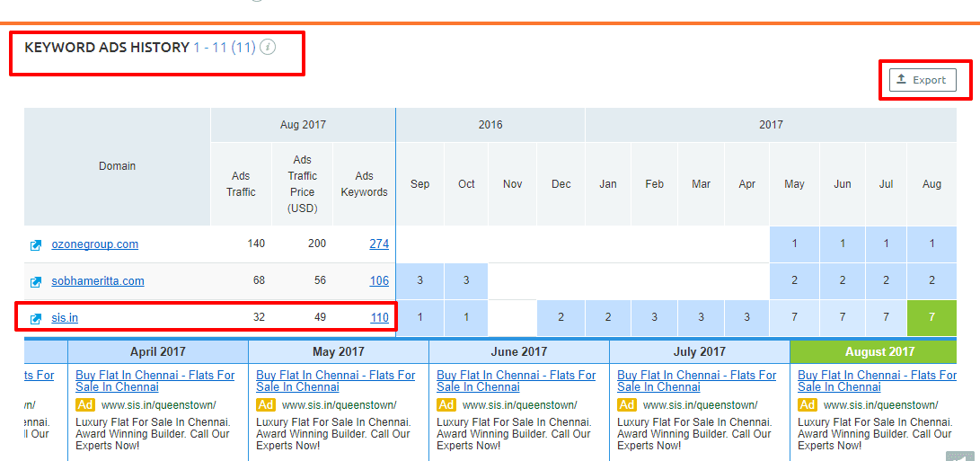The width and height of the screenshot is (980, 461).
Task: Select ozonegroup.com's May 2017 cell
Action: pyautogui.click(x=794, y=244)
